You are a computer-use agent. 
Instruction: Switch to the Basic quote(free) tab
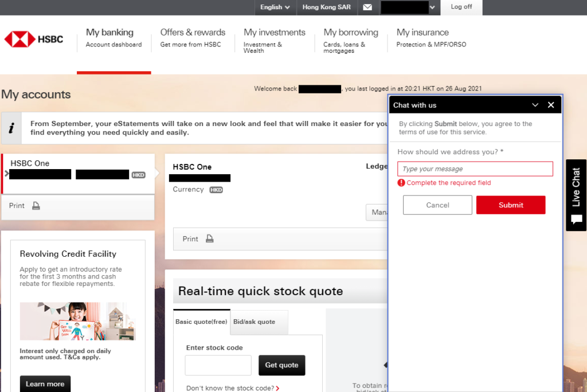coord(201,322)
